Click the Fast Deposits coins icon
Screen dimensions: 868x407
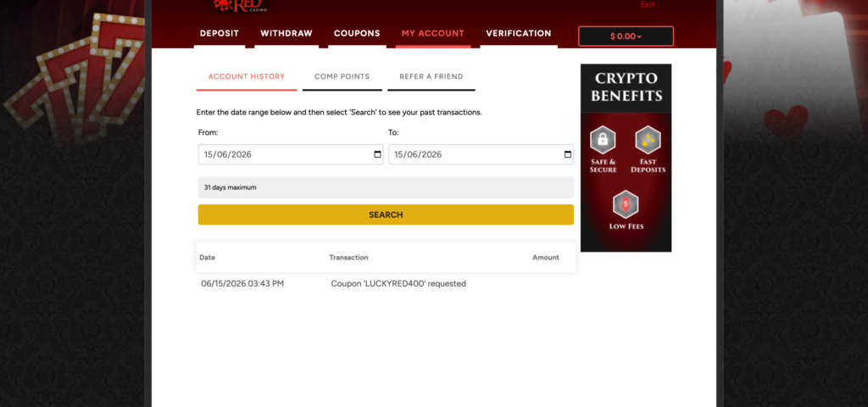(648, 140)
